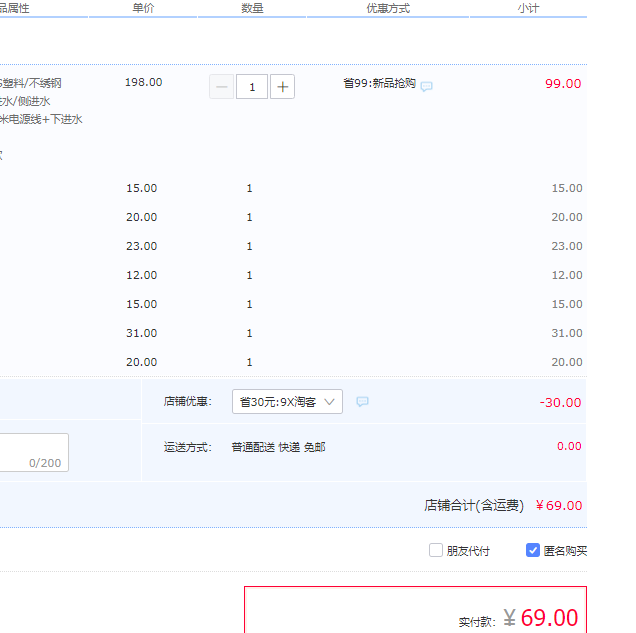The image size is (636, 633).
Task: Click the 实付款 amount 69.00
Action: pyautogui.click(x=549, y=618)
